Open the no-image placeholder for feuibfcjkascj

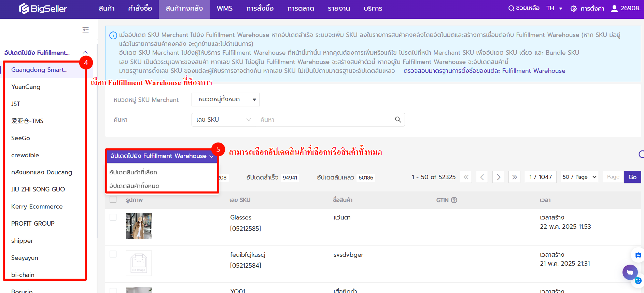pos(139,263)
